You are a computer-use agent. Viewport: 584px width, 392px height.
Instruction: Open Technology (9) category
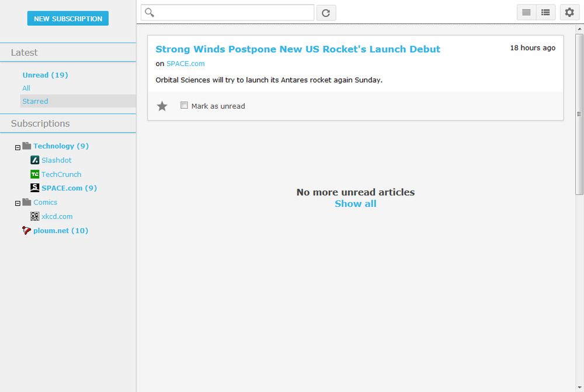tap(61, 146)
